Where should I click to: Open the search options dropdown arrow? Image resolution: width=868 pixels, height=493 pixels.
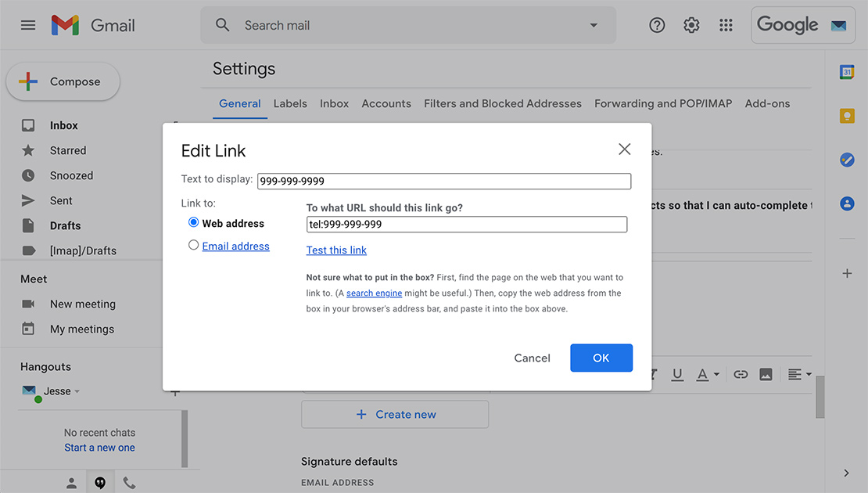pyautogui.click(x=593, y=24)
